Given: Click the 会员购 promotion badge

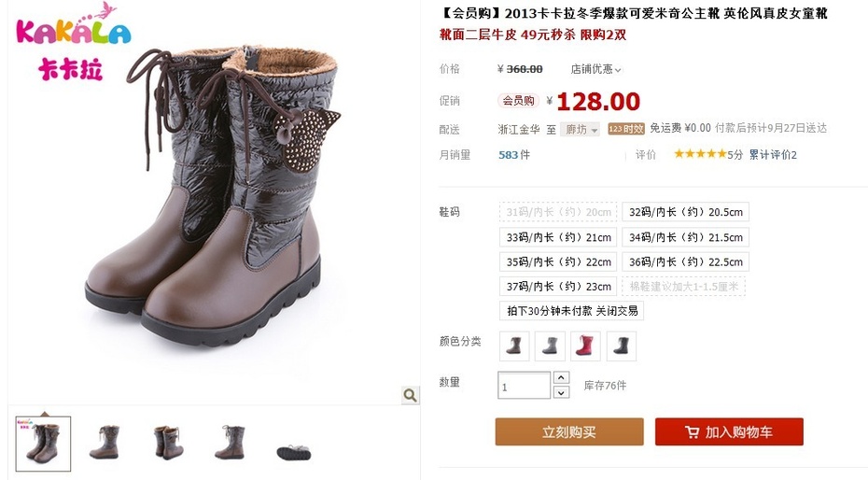Looking at the screenshot, I should (x=518, y=101).
